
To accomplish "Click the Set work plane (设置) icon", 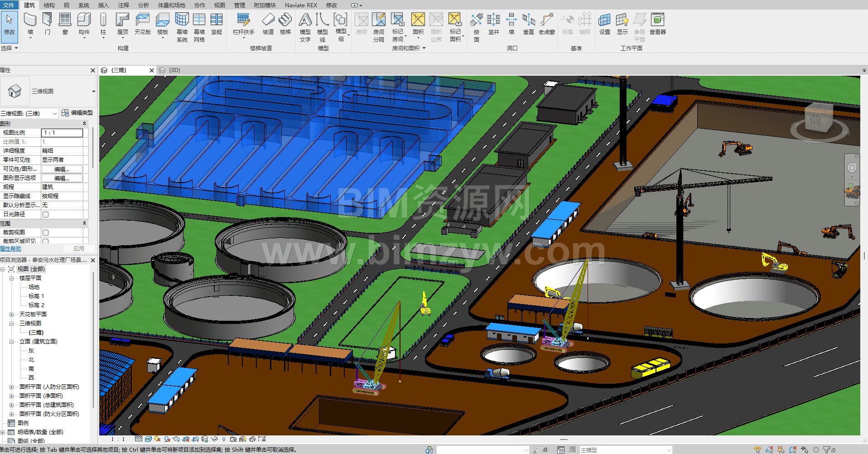I will 605,24.
